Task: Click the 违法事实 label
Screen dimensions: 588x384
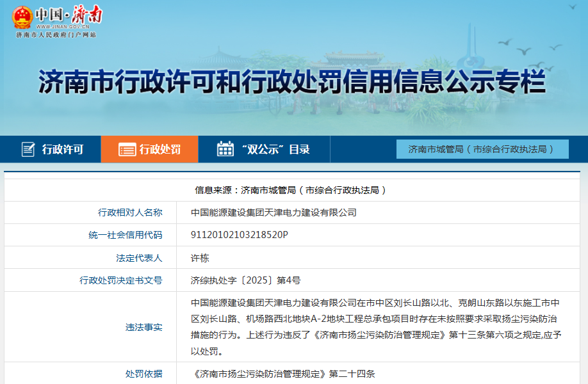Action: click(x=143, y=327)
